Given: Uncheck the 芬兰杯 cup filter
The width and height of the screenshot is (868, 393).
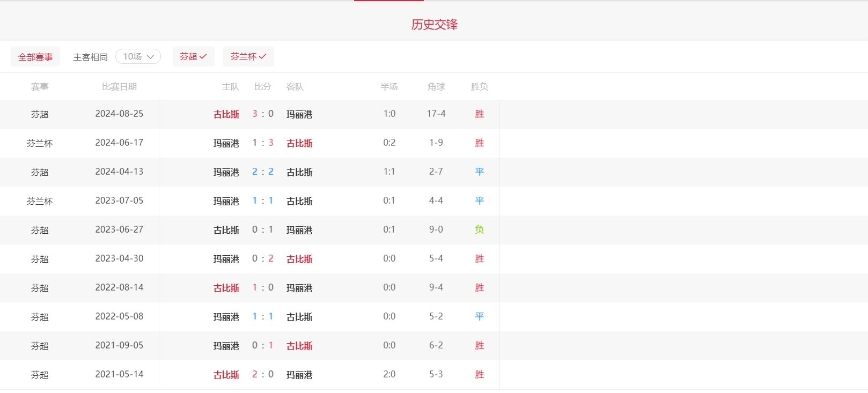Looking at the screenshot, I should coord(248,56).
